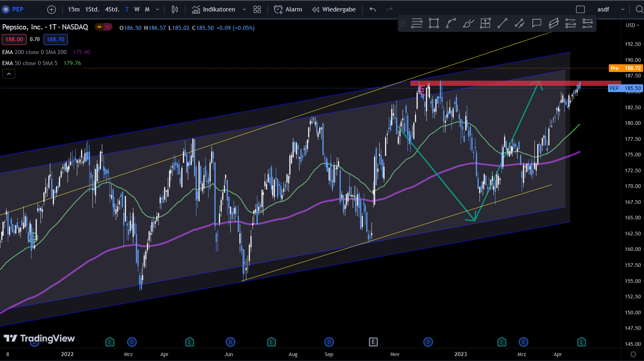This screenshot has width=644, height=361.
Task: Click the red 188.00 sell button
Action: (x=14, y=39)
